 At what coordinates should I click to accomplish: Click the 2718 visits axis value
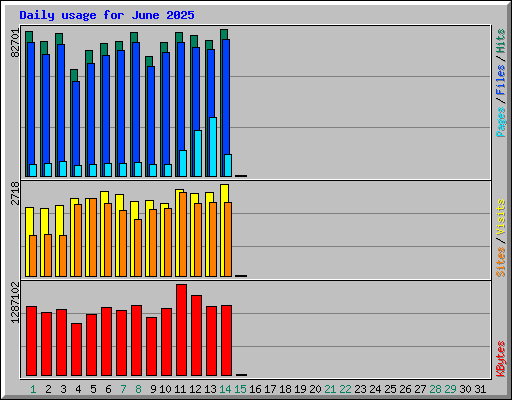coord(15,193)
